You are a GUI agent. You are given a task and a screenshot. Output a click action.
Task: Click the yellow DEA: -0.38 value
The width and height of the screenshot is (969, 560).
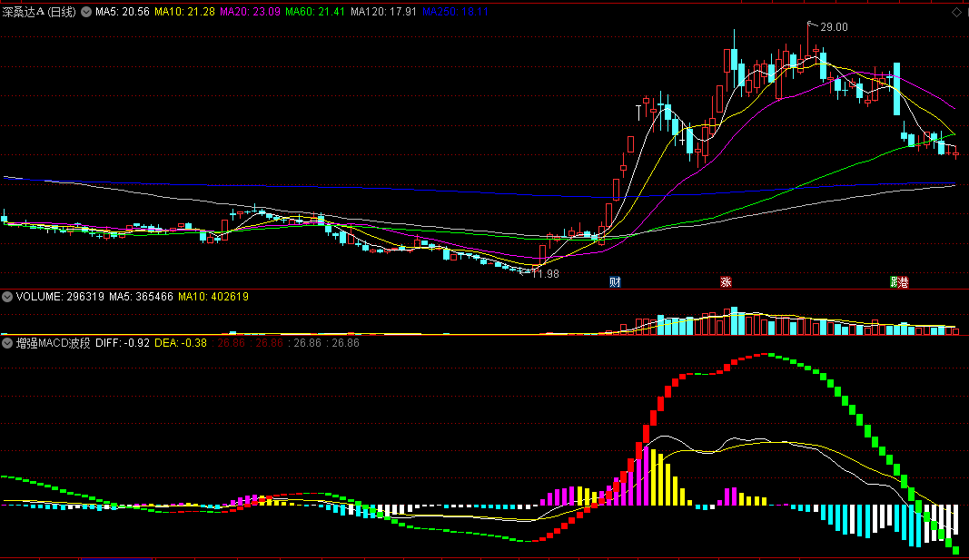coord(181,343)
